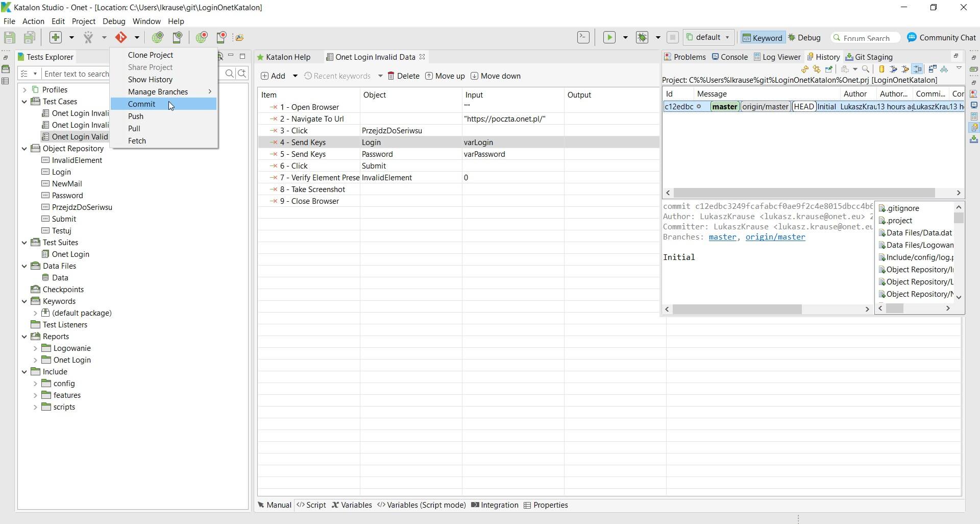Click the green bug Debug run icon
This screenshot has width=980, height=524.
click(x=642, y=37)
